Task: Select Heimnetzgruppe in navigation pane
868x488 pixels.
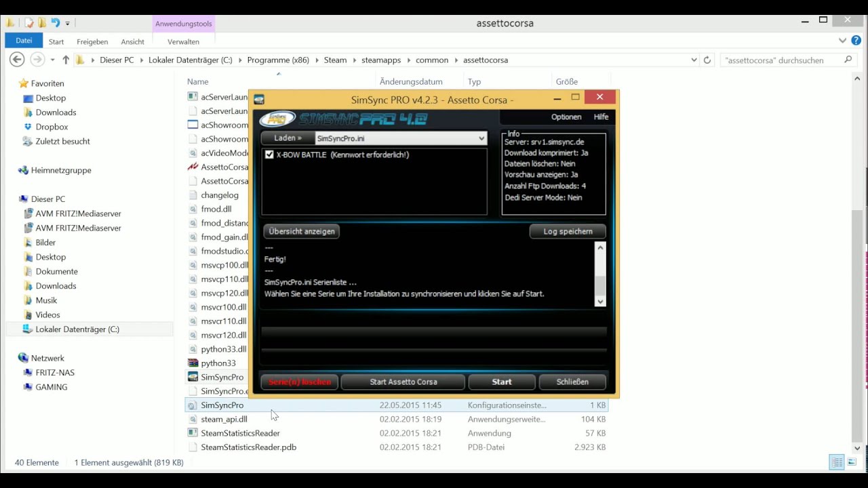Action: 61,170
